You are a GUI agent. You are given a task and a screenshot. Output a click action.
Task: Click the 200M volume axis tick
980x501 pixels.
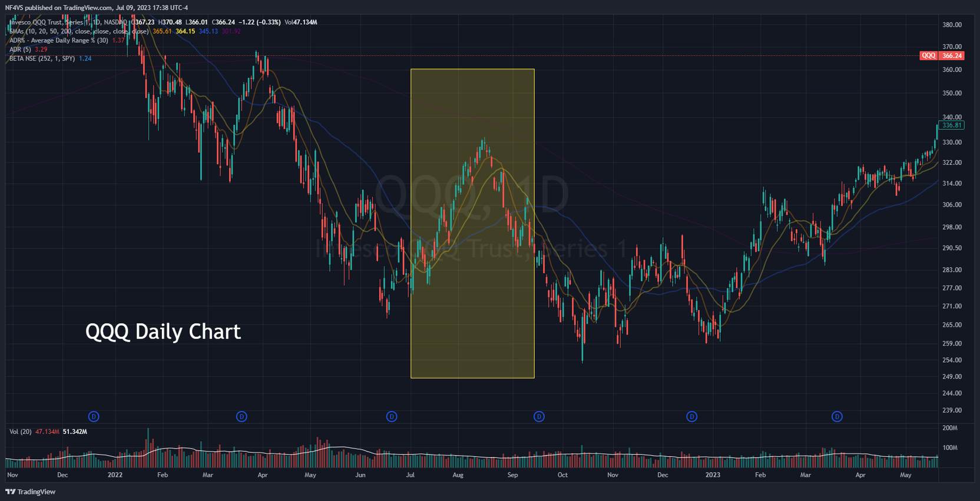click(x=950, y=428)
